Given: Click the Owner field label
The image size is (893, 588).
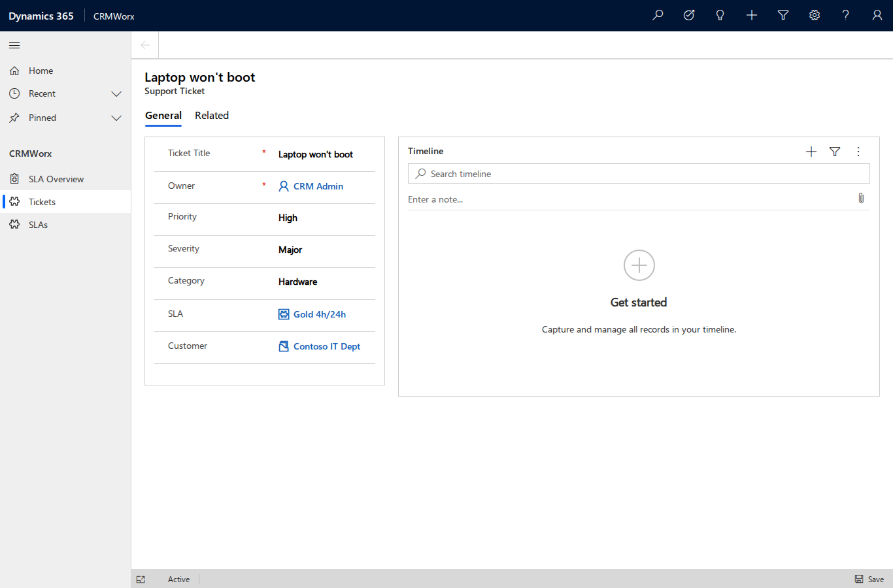Looking at the screenshot, I should [181, 186].
